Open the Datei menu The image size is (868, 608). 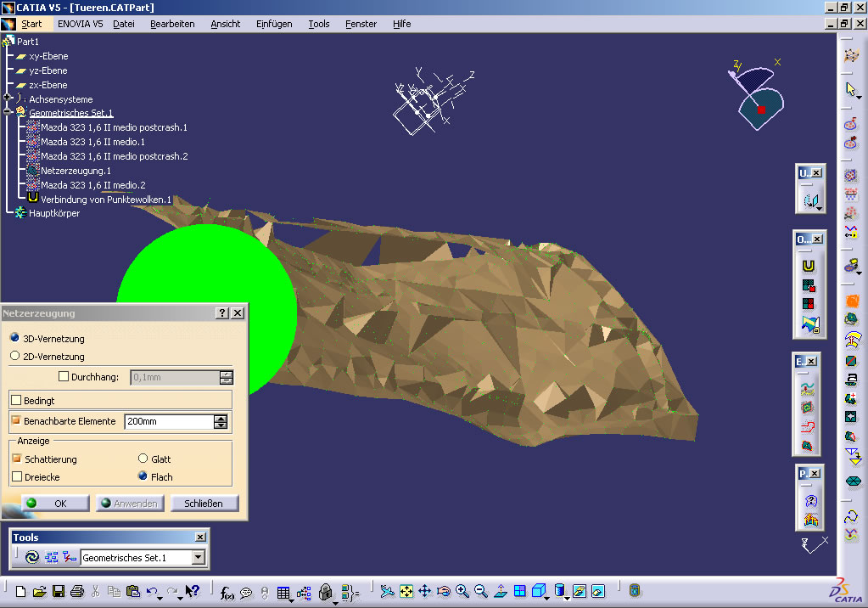[123, 24]
